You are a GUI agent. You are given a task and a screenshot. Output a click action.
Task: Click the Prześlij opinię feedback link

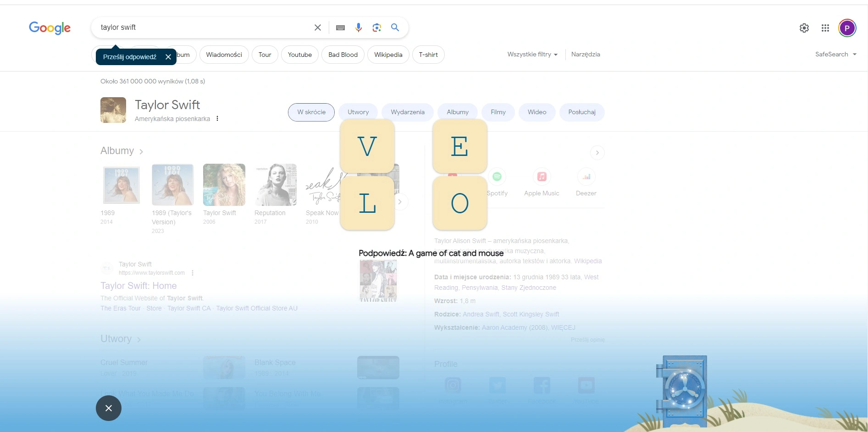(588, 340)
